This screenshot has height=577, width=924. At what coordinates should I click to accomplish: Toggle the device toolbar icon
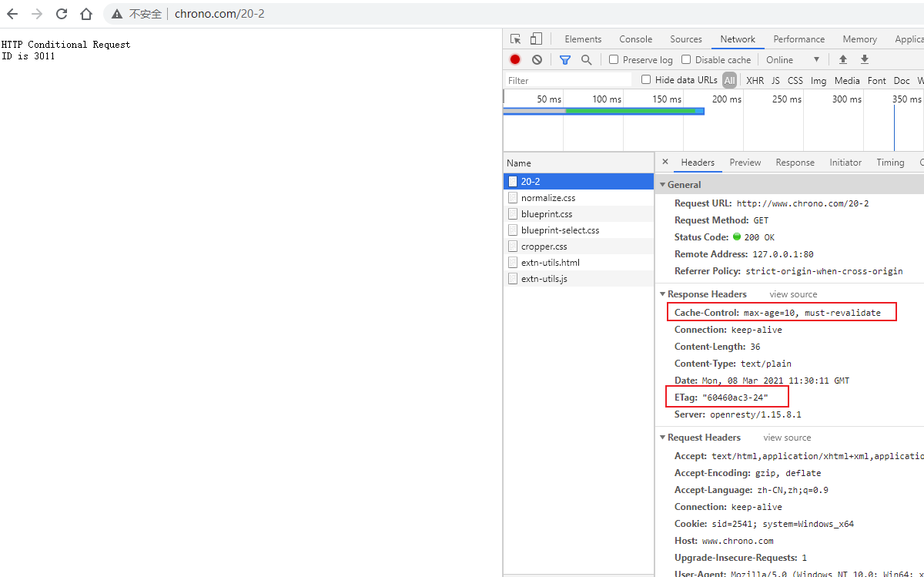(x=536, y=39)
